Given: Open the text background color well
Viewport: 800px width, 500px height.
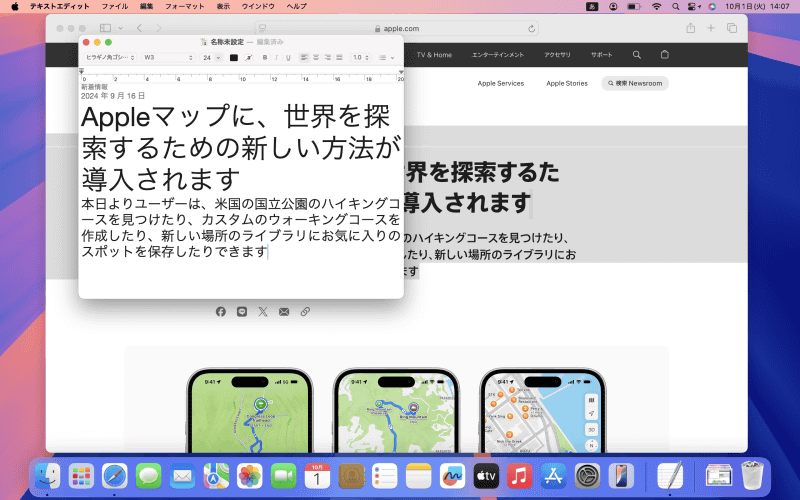Looking at the screenshot, I should click(248, 58).
